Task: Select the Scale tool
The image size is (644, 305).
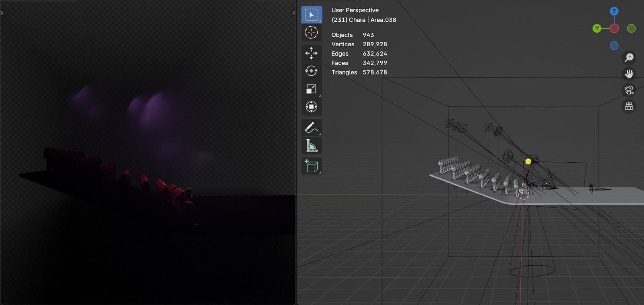Action: pos(312,89)
